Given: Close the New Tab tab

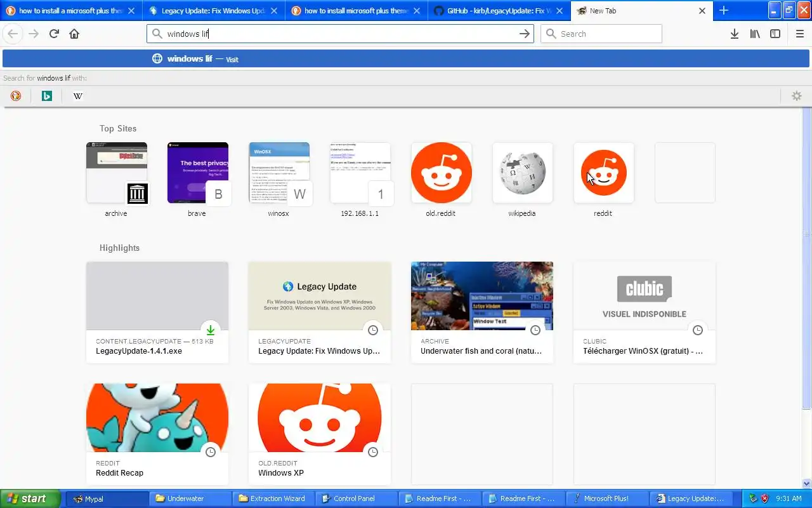Looking at the screenshot, I should (x=702, y=11).
